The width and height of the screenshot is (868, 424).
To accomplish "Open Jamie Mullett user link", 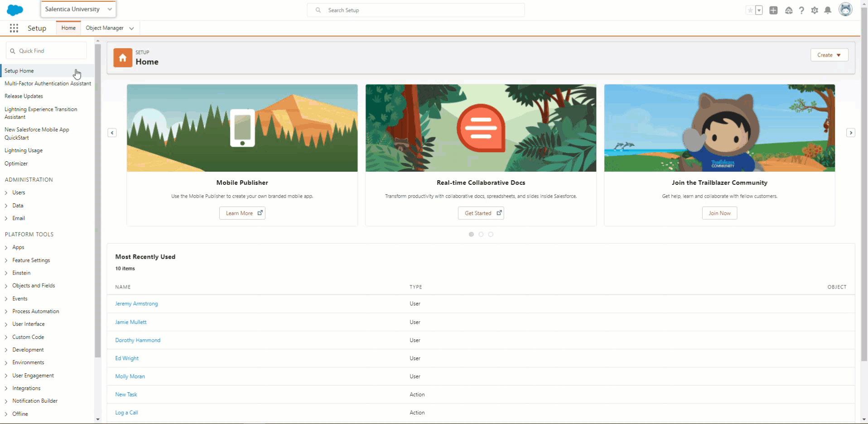I will coord(131,322).
